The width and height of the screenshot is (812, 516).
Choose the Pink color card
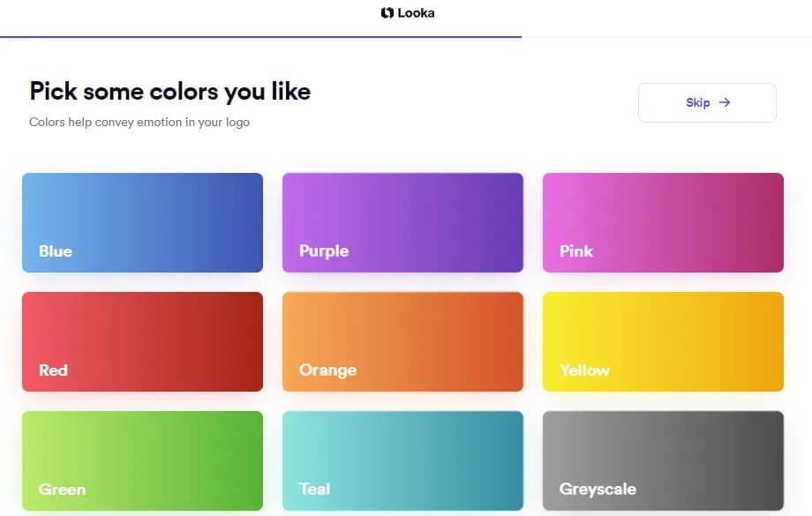pos(663,222)
